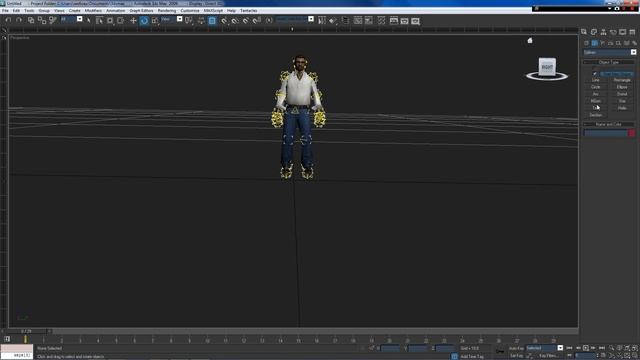Switch to the Display command panel tab
The width and height of the screenshot is (640, 360).
click(622, 32)
